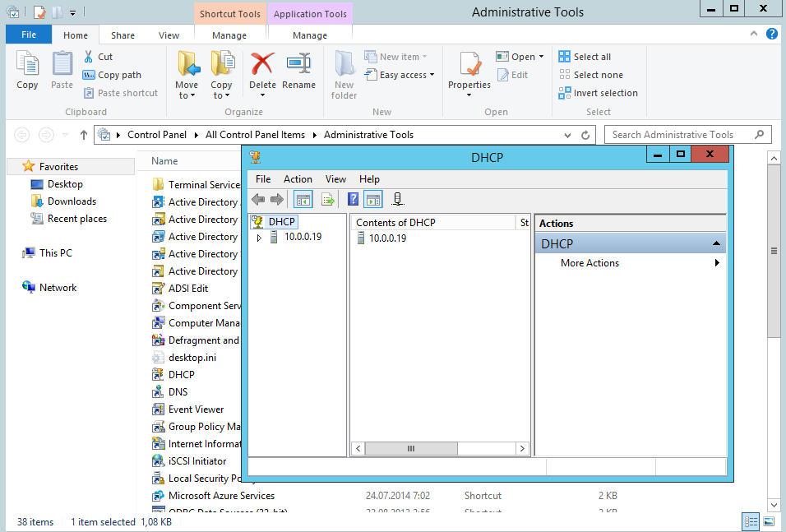Click the Forward arrow in DHCP toolbar
The image size is (786, 532).
277,200
